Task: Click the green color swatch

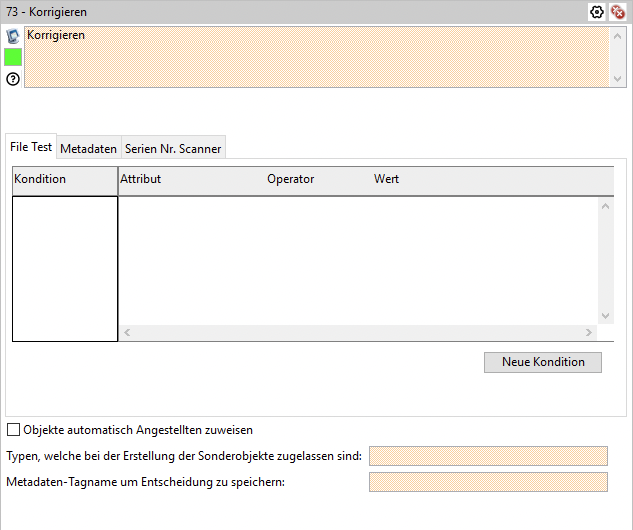Action: click(x=13, y=57)
